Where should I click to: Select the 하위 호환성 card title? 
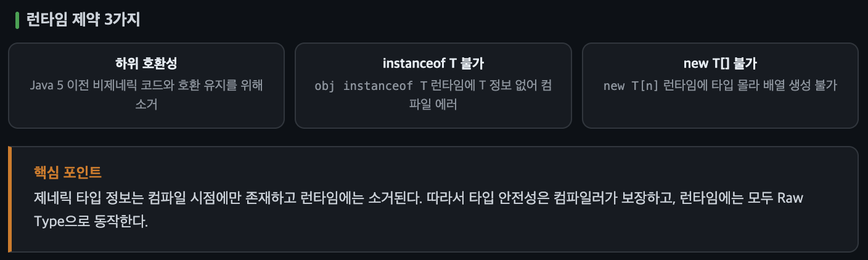click(146, 63)
